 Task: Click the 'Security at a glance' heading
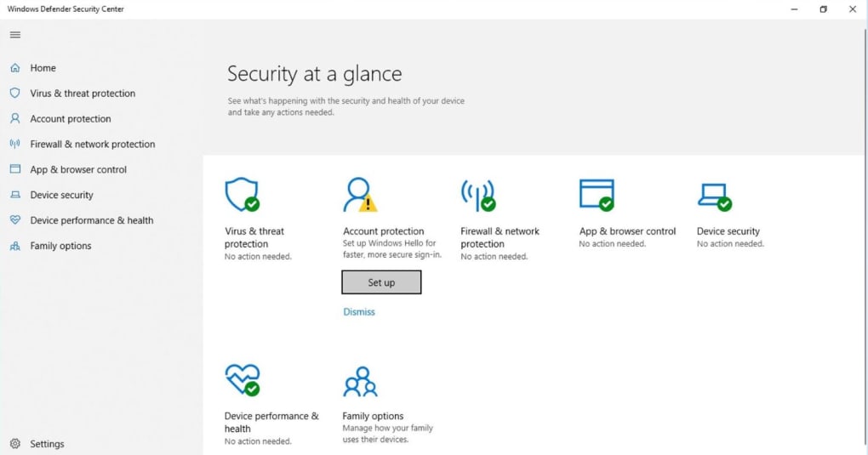point(314,74)
